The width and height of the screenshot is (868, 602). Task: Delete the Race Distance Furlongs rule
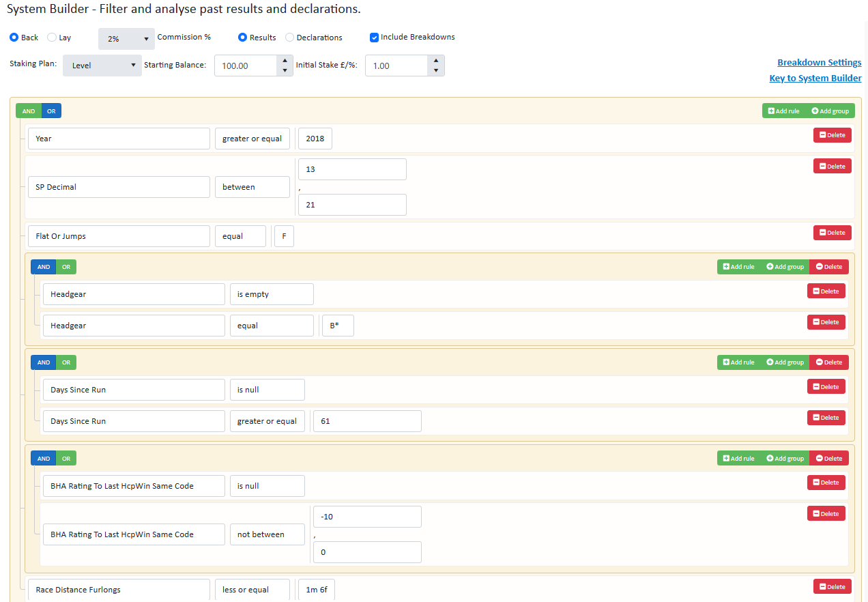tap(832, 587)
